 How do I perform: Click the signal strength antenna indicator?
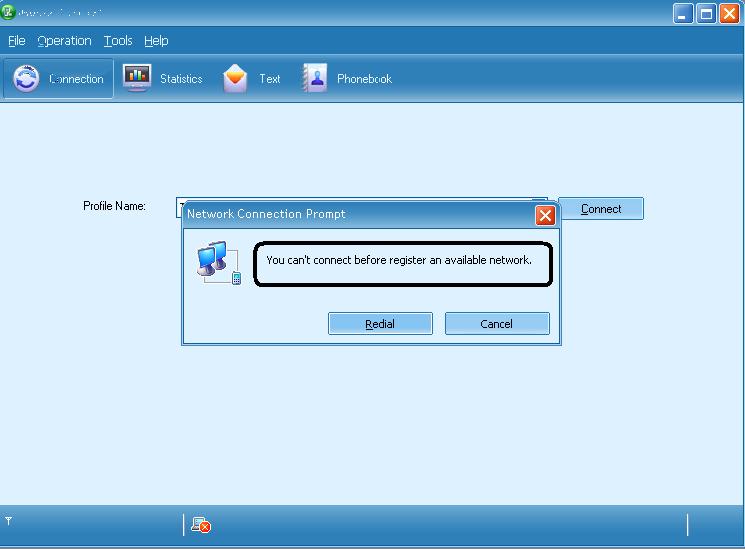tap(9, 522)
